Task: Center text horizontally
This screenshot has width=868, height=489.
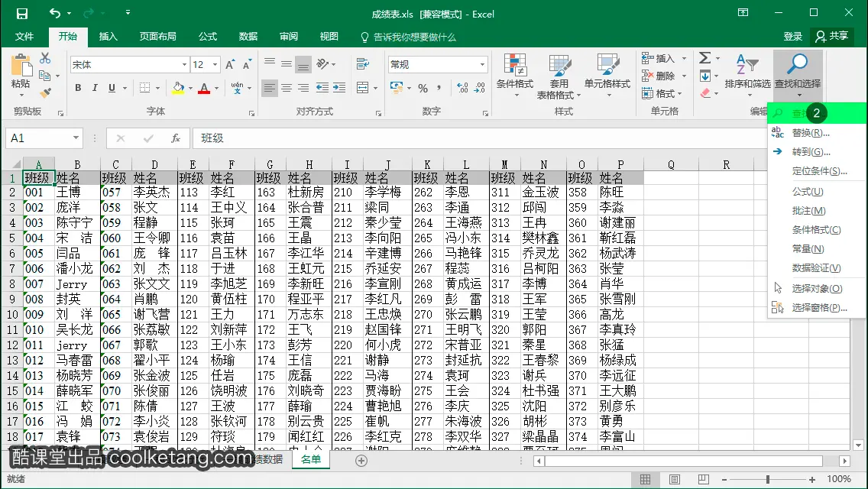Action: point(287,88)
